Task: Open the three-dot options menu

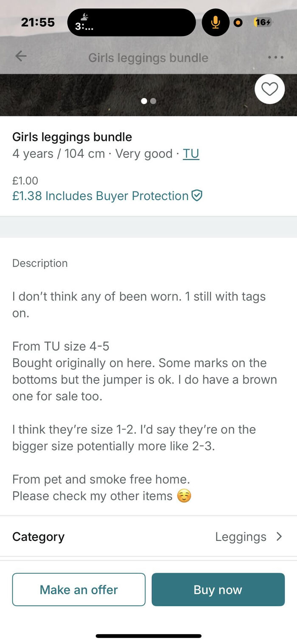Action: [275, 57]
